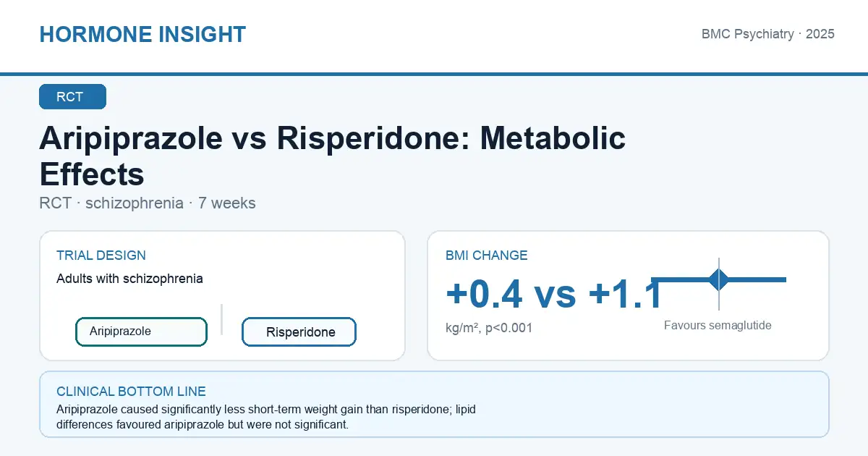Click the TRIAL DESIGN card heading

pyautogui.click(x=101, y=256)
